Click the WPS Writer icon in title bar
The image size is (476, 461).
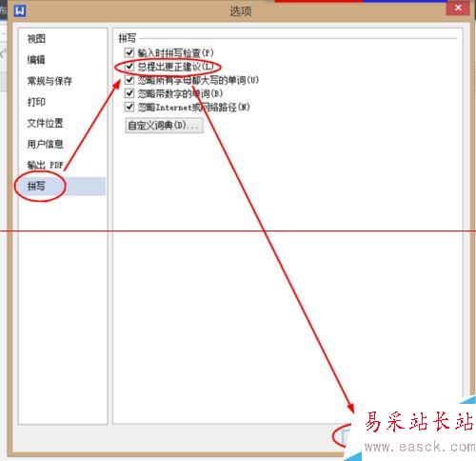(20, 10)
